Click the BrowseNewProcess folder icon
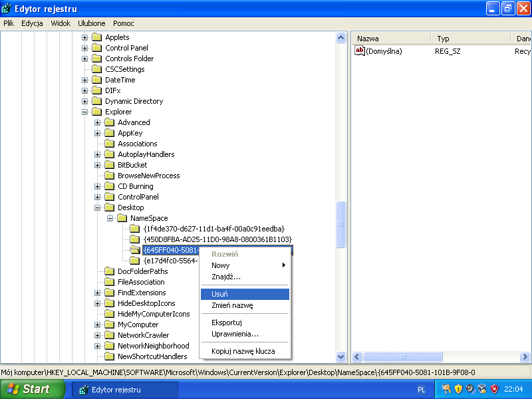This screenshot has height=399, width=532. 110,176
